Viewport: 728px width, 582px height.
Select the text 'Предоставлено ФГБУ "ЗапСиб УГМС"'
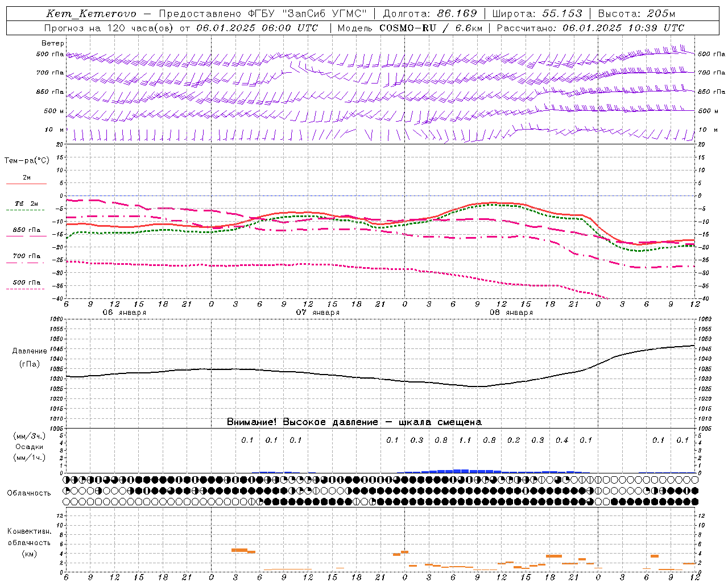[263, 14]
